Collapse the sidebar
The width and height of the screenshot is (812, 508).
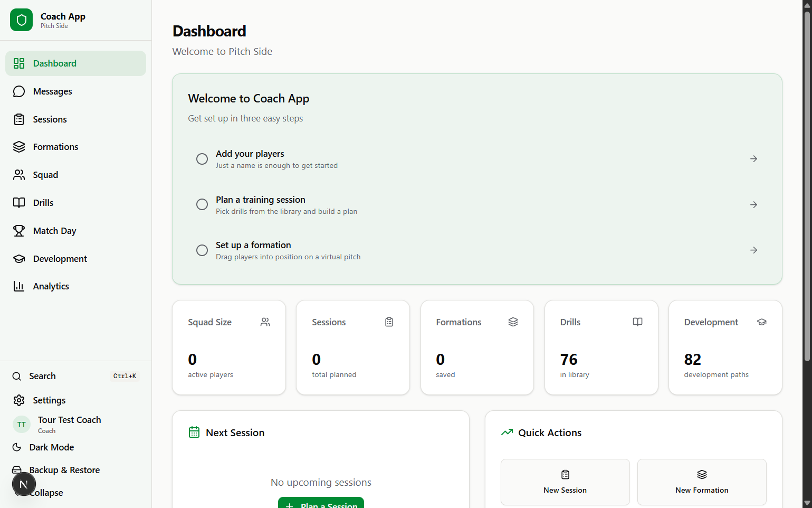click(x=46, y=493)
